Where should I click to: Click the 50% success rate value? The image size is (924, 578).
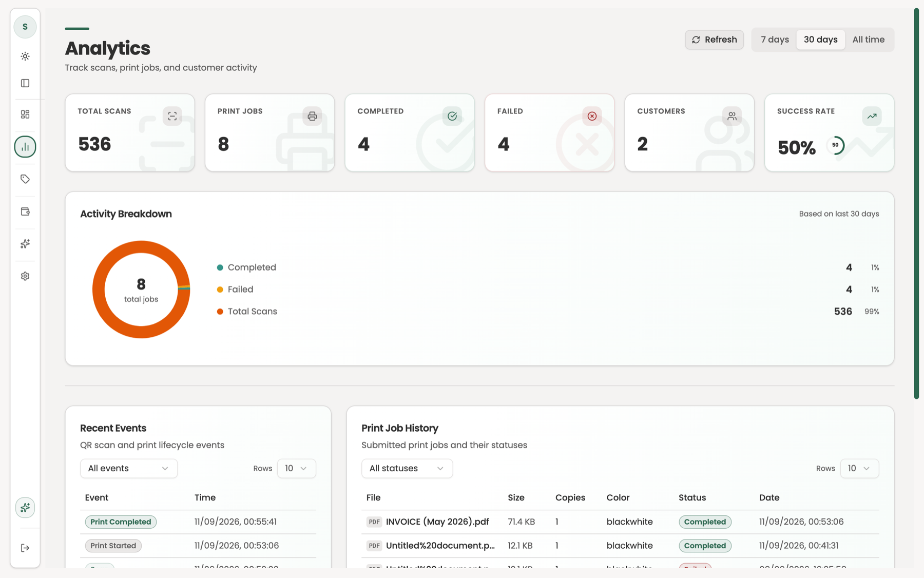point(796,148)
